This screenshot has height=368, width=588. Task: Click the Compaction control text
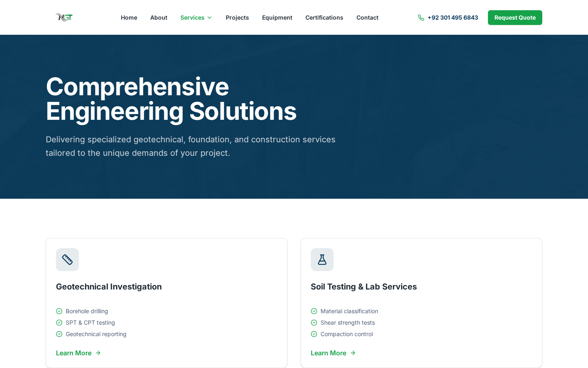click(347, 334)
